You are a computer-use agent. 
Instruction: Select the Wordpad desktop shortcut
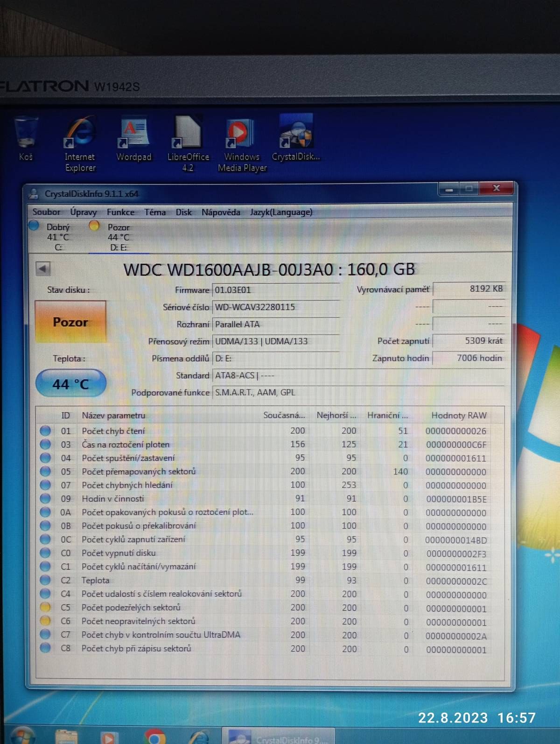coord(134,139)
